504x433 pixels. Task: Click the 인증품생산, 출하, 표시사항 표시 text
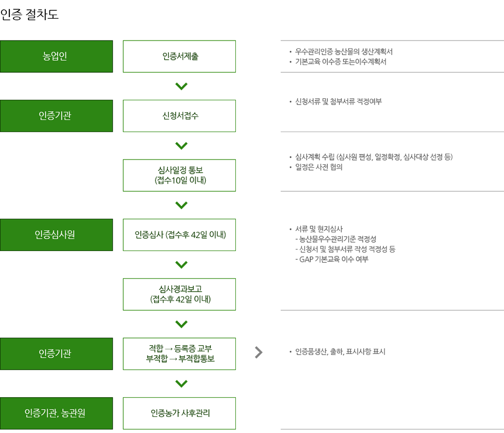340,352
